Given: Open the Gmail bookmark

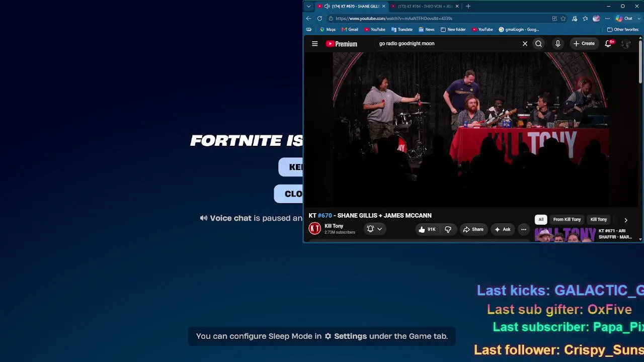Looking at the screenshot, I should pyautogui.click(x=350, y=30).
